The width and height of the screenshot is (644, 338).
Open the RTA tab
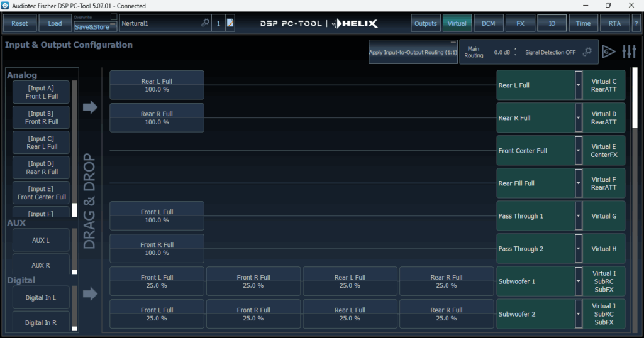click(614, 23)
